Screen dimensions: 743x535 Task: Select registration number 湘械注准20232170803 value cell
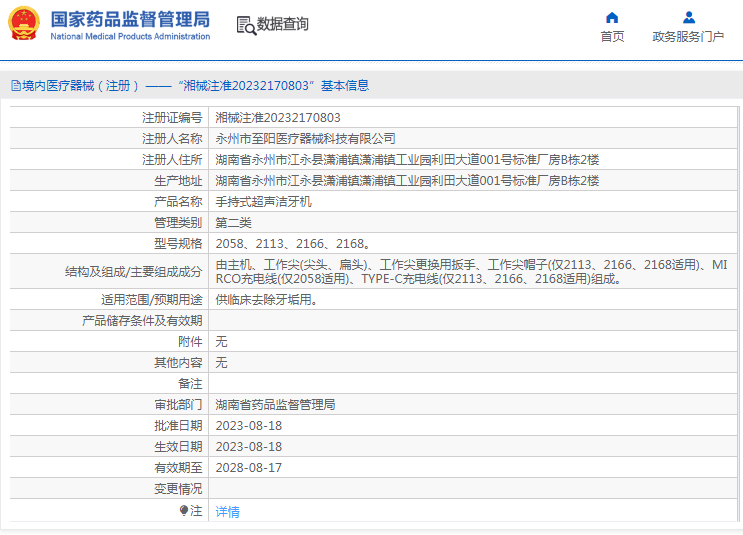point(278,118)
